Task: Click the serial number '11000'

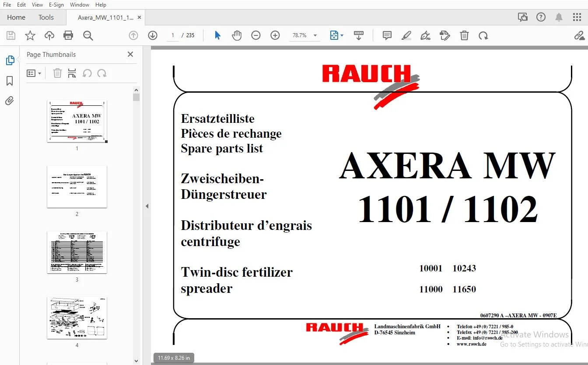Action: tap(431, 289)
